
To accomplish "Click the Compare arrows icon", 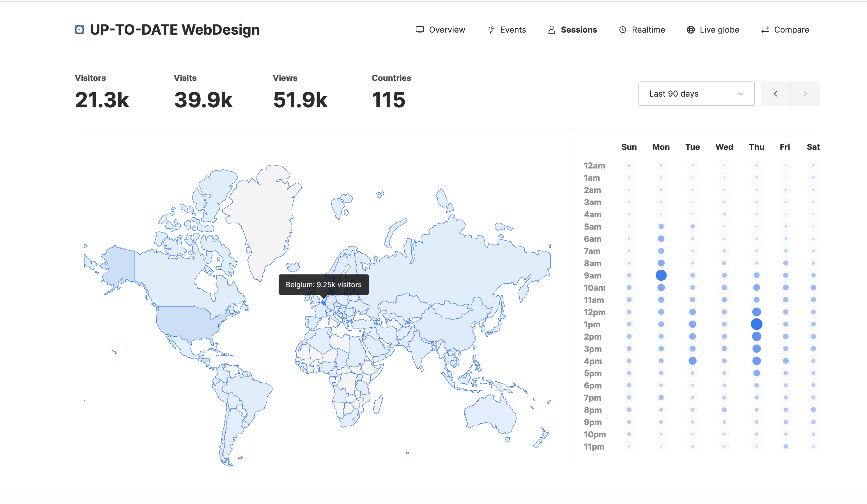I will (x=765, y=30).
